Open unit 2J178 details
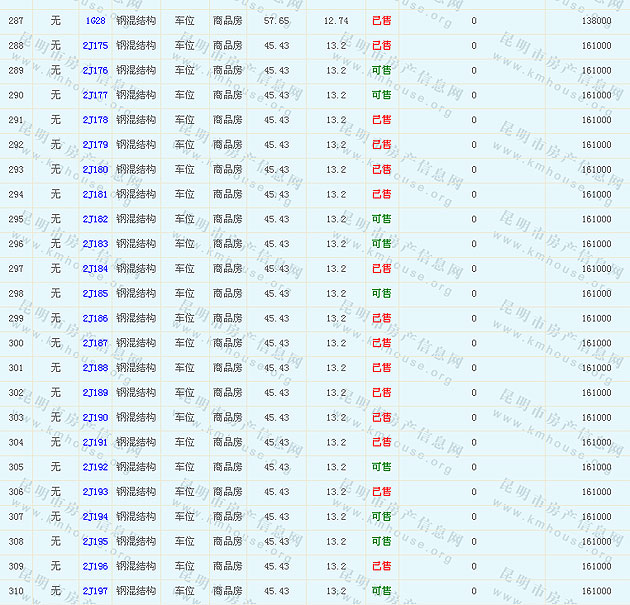630x605 pixels. point(95,120)
